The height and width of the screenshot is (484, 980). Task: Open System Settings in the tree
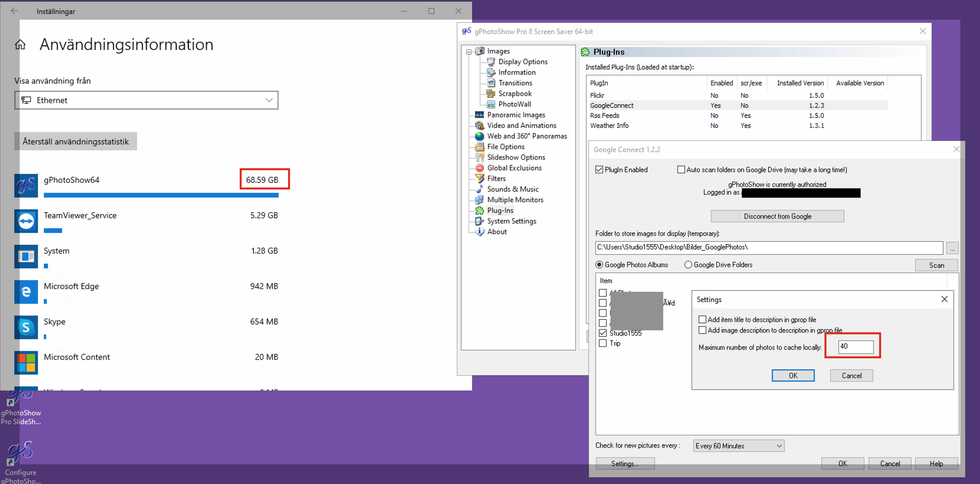[x=512, y=221]
